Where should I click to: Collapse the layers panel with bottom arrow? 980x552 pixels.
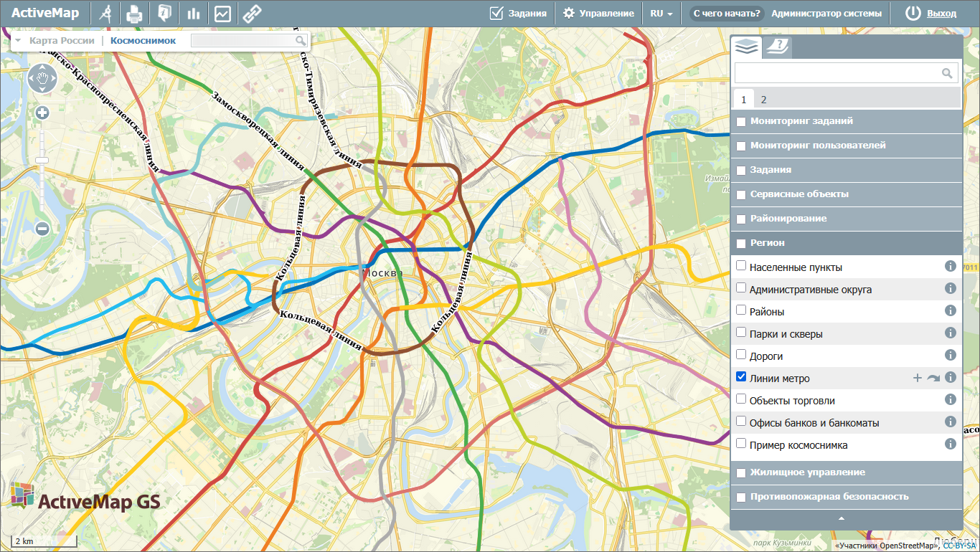pos(842,518)
